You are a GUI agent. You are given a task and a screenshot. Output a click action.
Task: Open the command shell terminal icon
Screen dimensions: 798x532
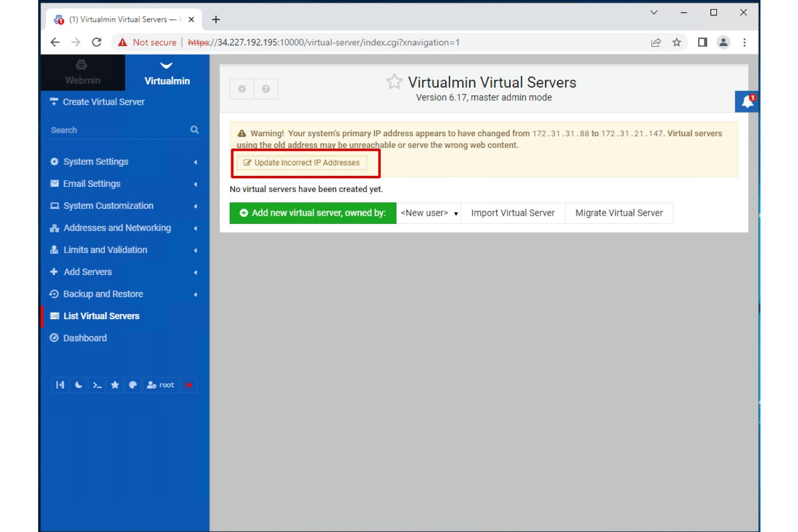click(x=97, y=385)
